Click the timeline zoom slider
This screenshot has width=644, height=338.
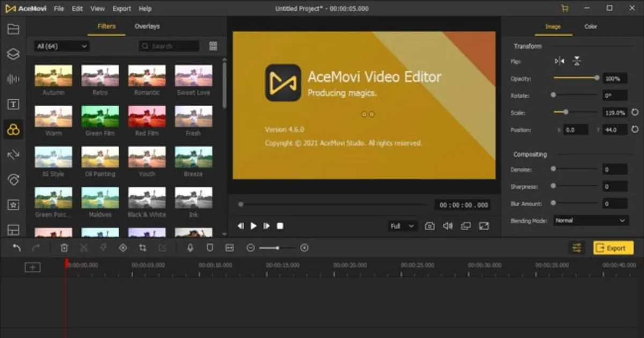277,248
